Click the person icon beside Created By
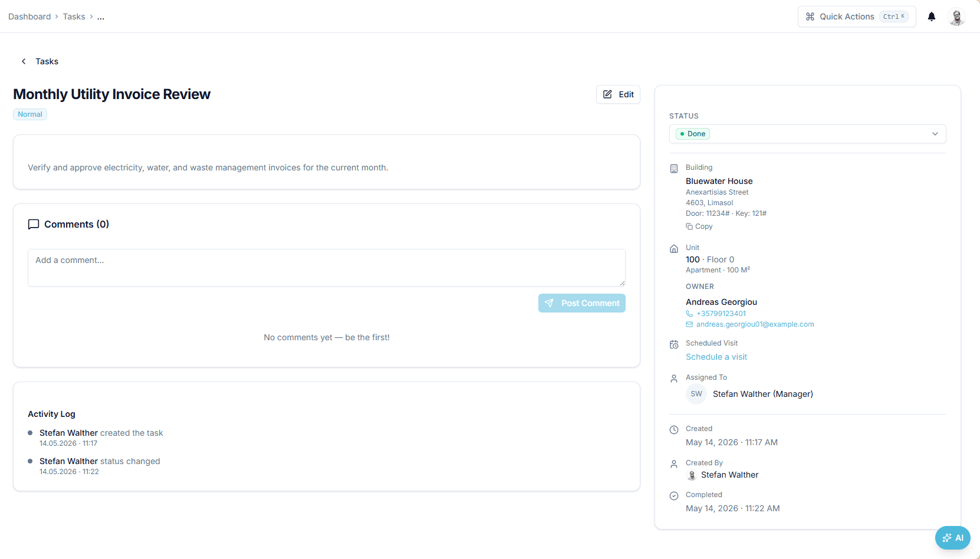The image size is (980, 559). click(674, 464)
